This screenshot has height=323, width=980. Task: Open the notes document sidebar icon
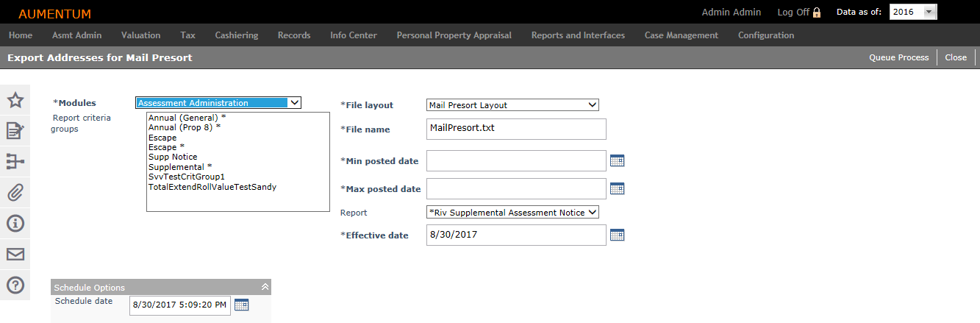[x=15, y=131]
